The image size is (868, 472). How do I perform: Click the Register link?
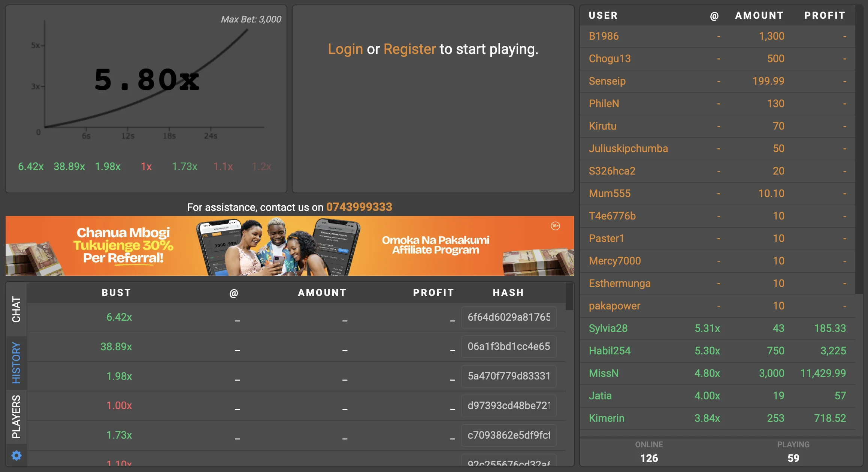pos(409,49)
